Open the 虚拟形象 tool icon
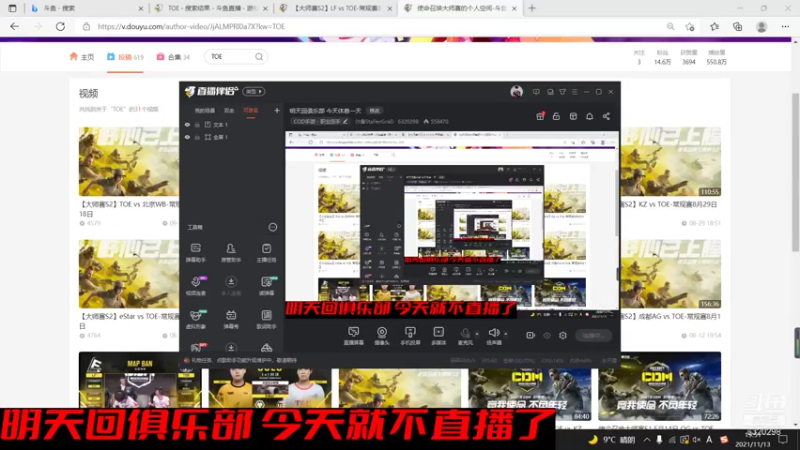 click(x=195, y=319)
